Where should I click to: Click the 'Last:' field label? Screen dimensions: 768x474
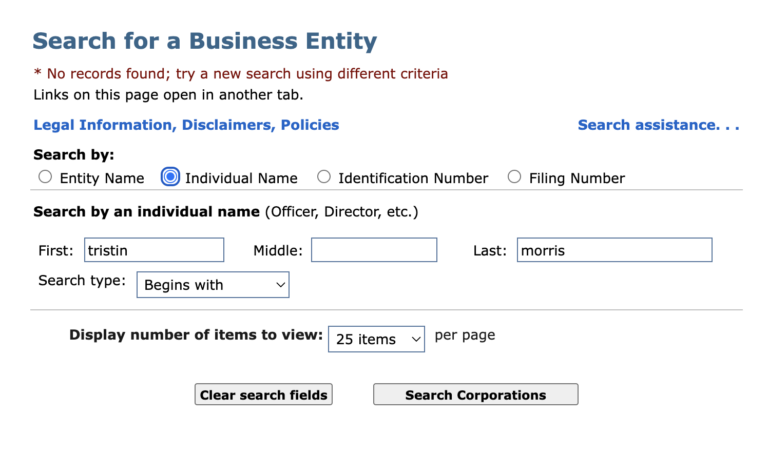490,251
